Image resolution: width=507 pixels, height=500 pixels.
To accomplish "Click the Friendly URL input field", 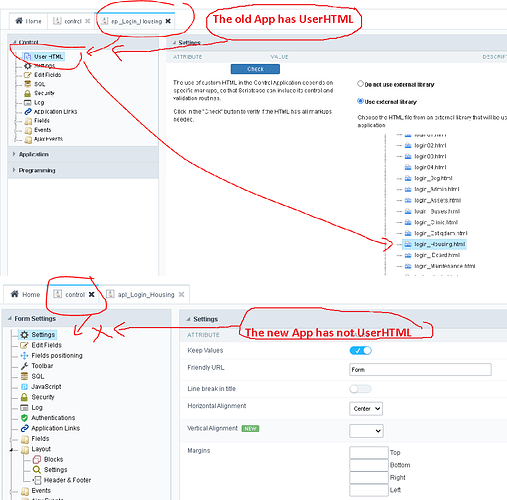I will point(420,370).
